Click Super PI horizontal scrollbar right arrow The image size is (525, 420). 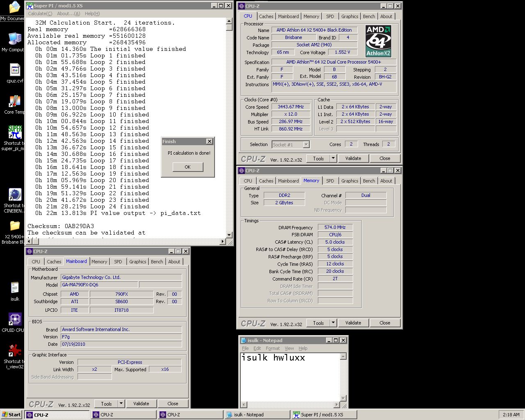(223, 242)
